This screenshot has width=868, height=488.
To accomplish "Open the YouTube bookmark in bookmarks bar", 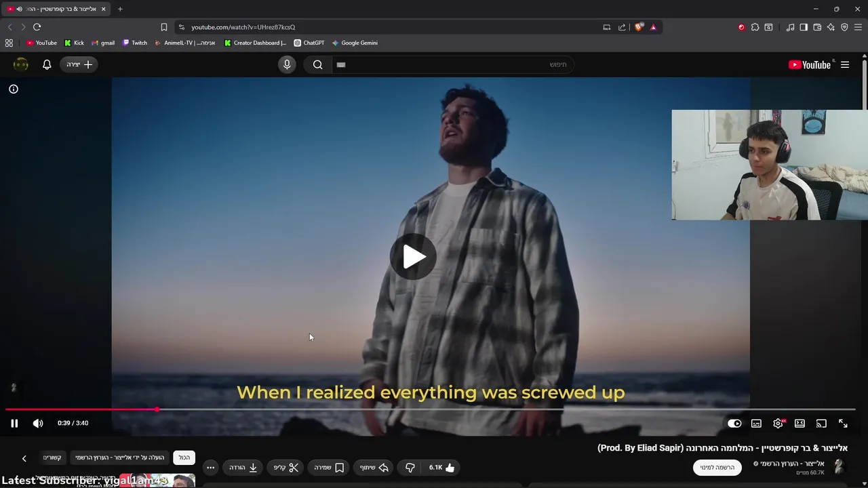I will click(41, 43).
